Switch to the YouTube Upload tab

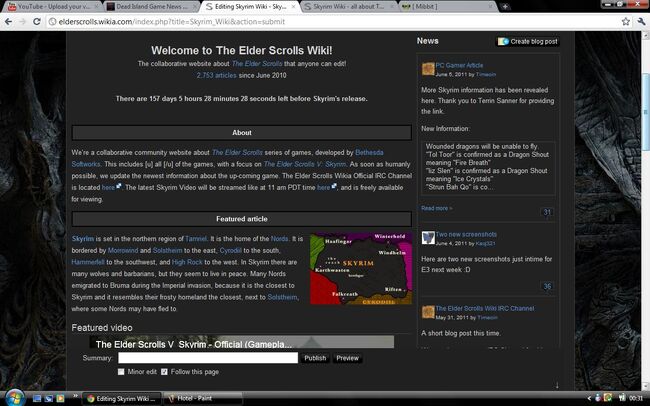click(53, 7)
